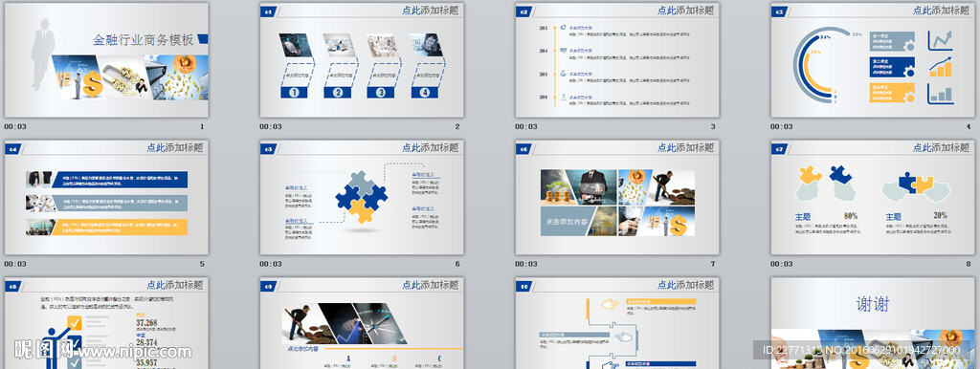Select the yellow pointing hand icon on slide 11
The image size is (980, 369).
click(610, 304)
